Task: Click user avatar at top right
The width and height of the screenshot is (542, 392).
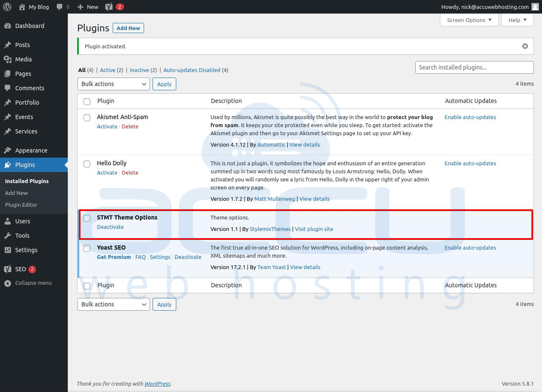Action: pos(535,7)
